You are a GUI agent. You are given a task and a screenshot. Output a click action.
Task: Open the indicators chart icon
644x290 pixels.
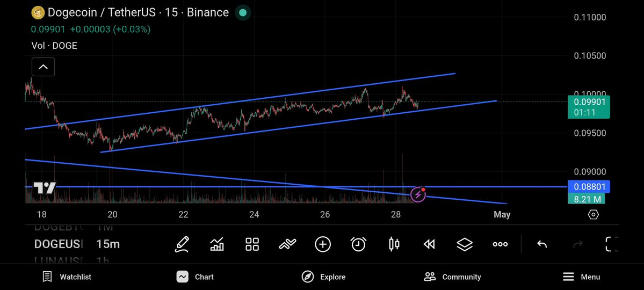click(x=217, y=244)
